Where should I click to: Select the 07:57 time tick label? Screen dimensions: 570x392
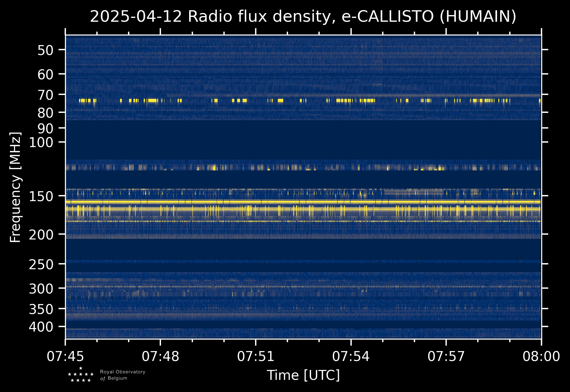click(x=446, y=356)
